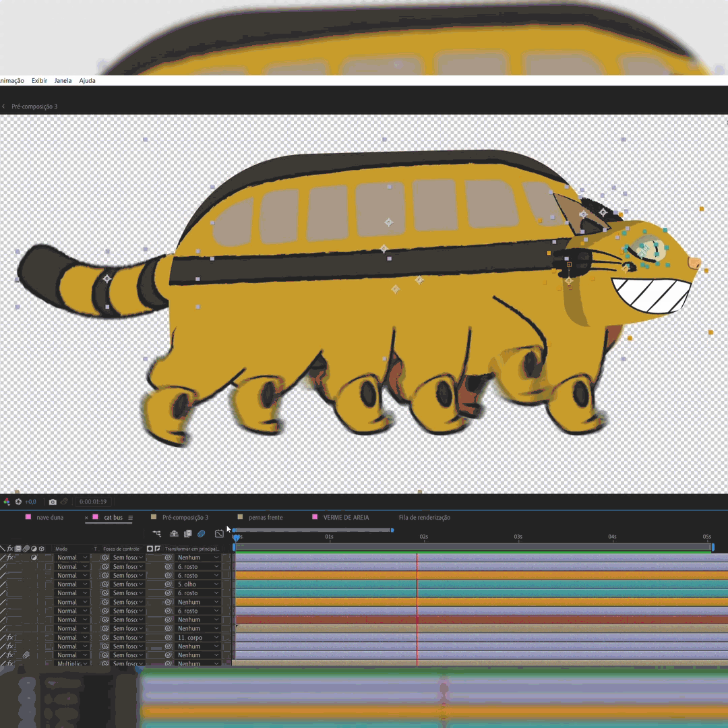Toggle the enabled motion blur switch in the layer rows
The width and height of the screenshot is (728, 728).
(x=26, y=655)
